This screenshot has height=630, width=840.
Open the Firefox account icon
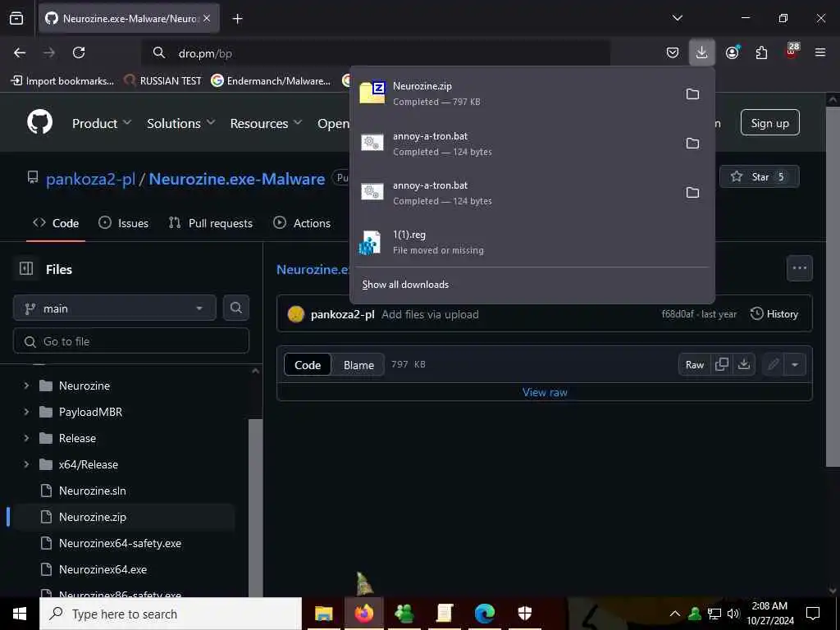coord(733,52)
